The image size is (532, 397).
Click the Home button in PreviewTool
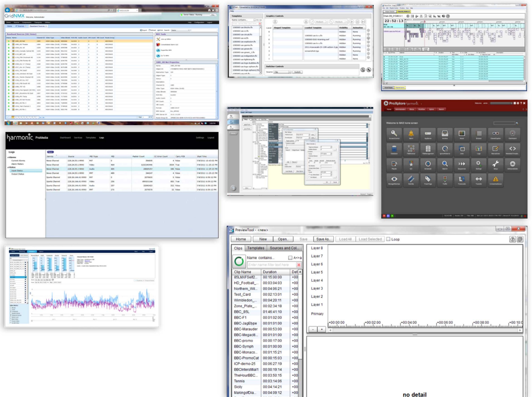coord(241,239)
